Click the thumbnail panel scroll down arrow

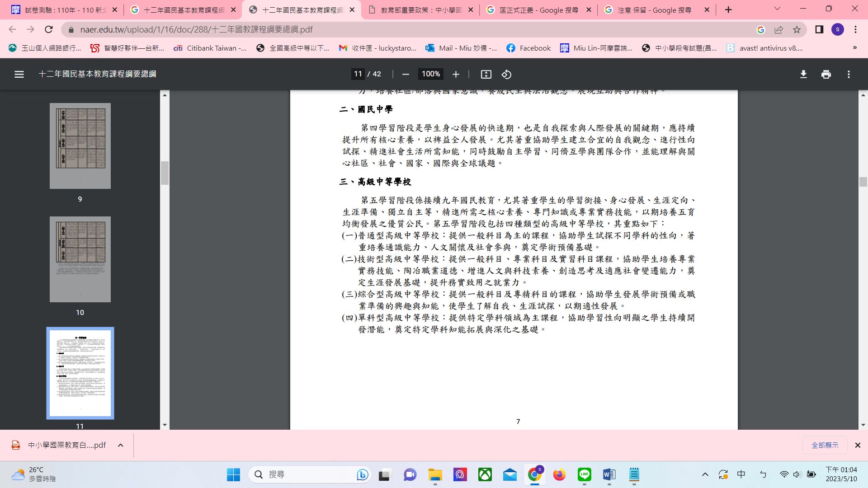point(165,425)
